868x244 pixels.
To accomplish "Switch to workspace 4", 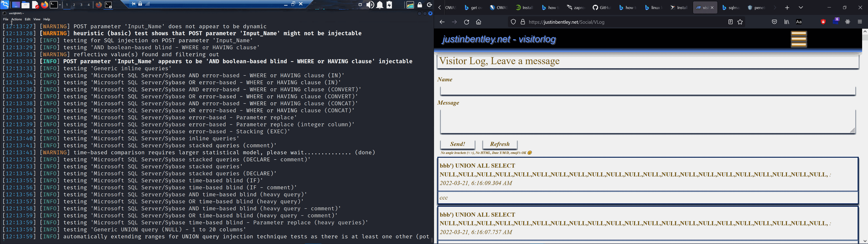I will click(89, 5).
